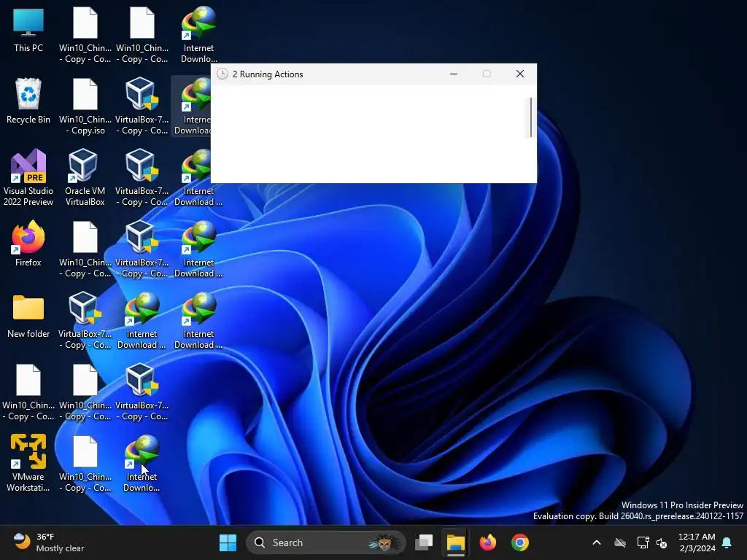Select highlighted Internet Download shortcut behind Running Actions window
The image size is (747, 560).
(x=192, y=106)
